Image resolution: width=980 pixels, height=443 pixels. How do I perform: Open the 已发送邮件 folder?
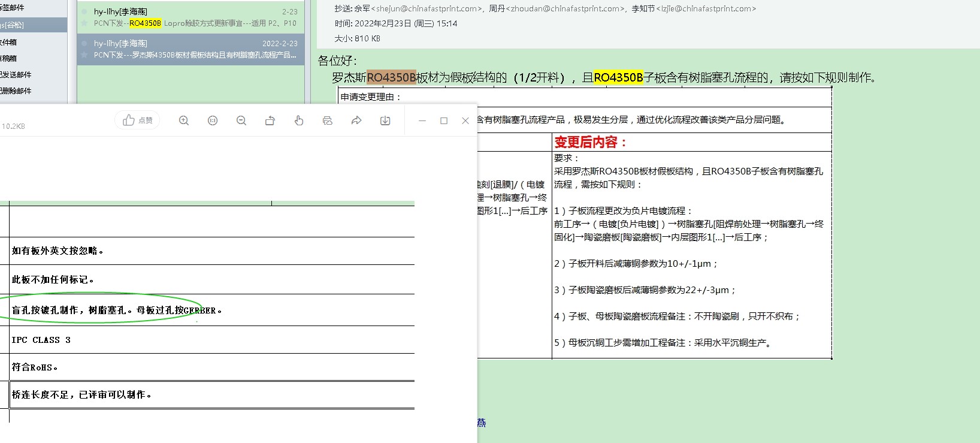pos(16,74)
